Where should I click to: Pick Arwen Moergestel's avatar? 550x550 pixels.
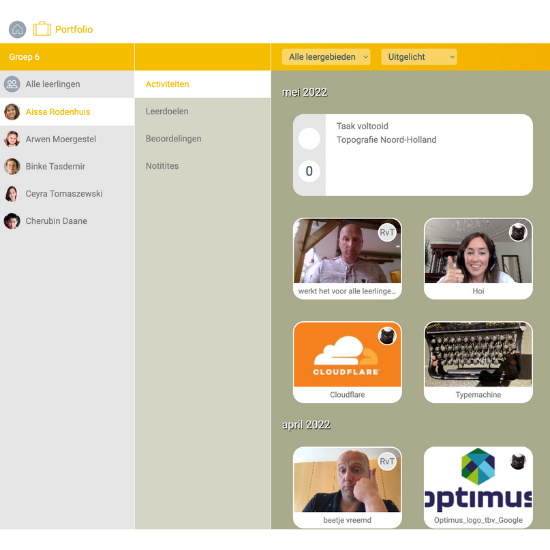point(12,139)
